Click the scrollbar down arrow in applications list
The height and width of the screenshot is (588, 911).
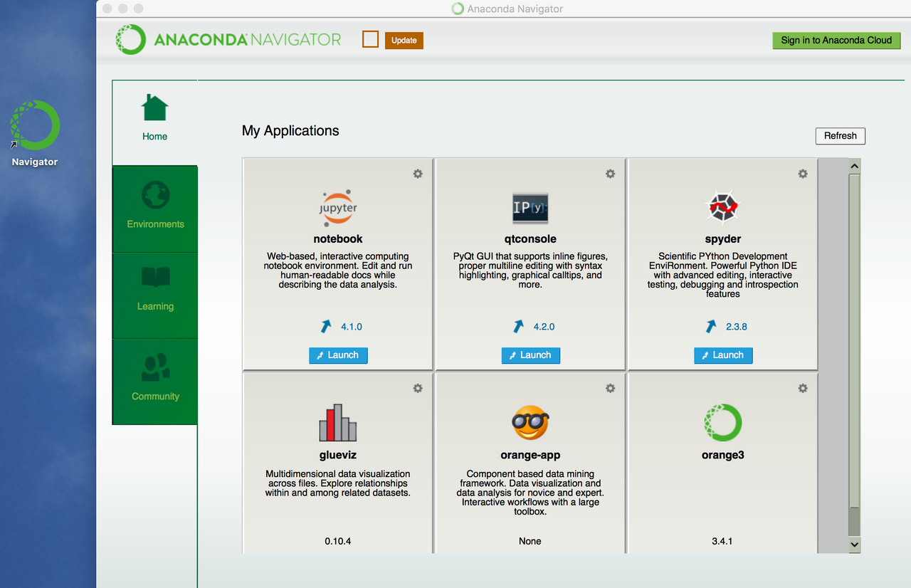pyautogui.click(x=855, y=545)
